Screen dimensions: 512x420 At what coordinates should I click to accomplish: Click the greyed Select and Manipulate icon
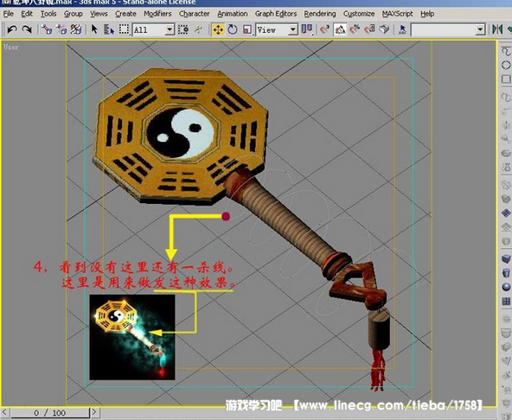click(198, 29)
